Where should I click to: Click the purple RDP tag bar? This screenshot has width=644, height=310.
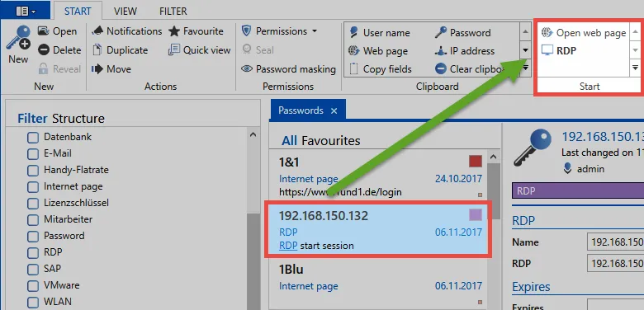pyautogui.click(x=578, y=191)
